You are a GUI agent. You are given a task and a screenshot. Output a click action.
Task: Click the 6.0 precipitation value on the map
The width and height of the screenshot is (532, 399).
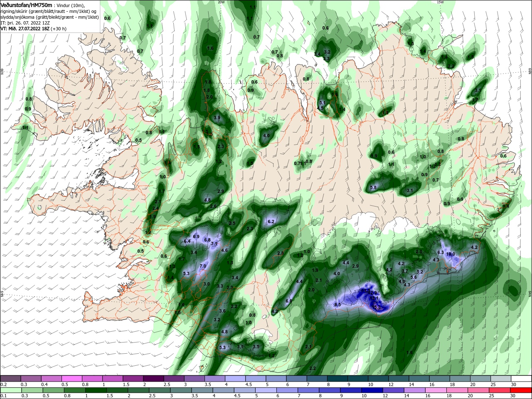[x=289, y=300]
